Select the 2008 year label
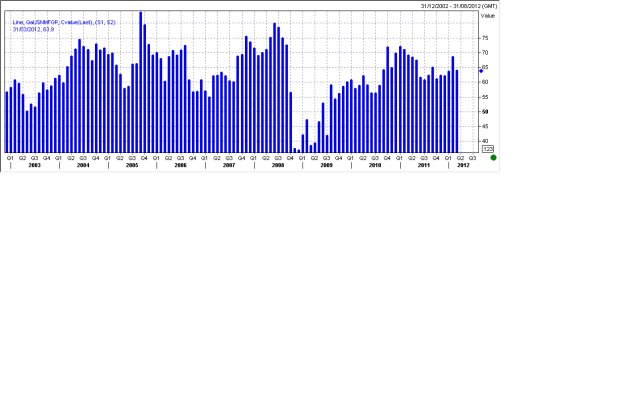Screen dimensions: 640x403 click(x=277, y=165)
